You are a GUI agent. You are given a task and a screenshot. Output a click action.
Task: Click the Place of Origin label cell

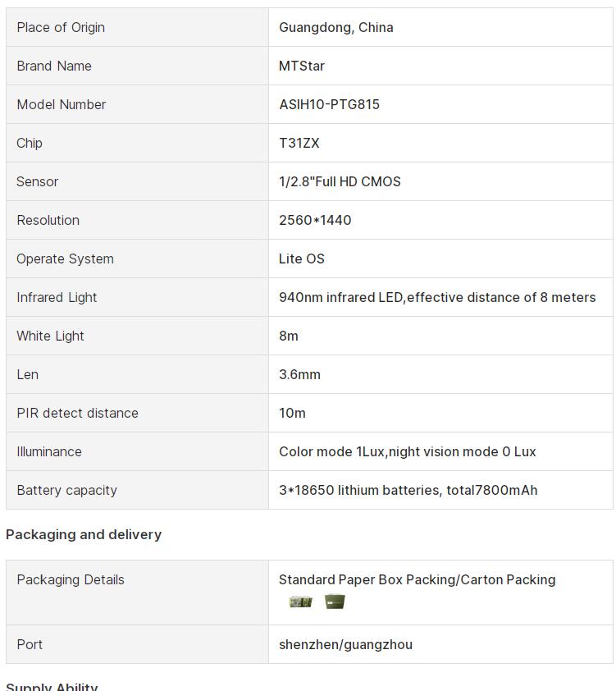[x=137, y=27]
